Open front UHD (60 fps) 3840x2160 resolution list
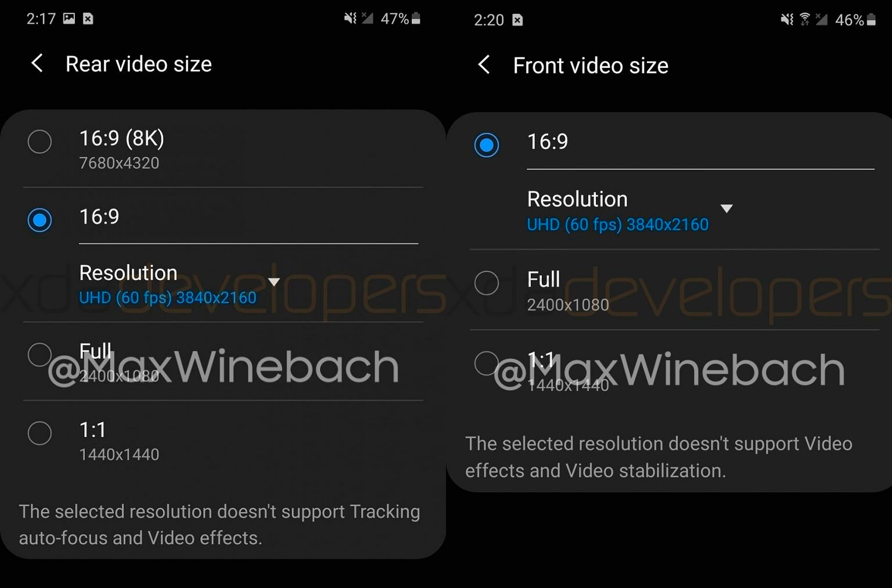 pos(618,225)
